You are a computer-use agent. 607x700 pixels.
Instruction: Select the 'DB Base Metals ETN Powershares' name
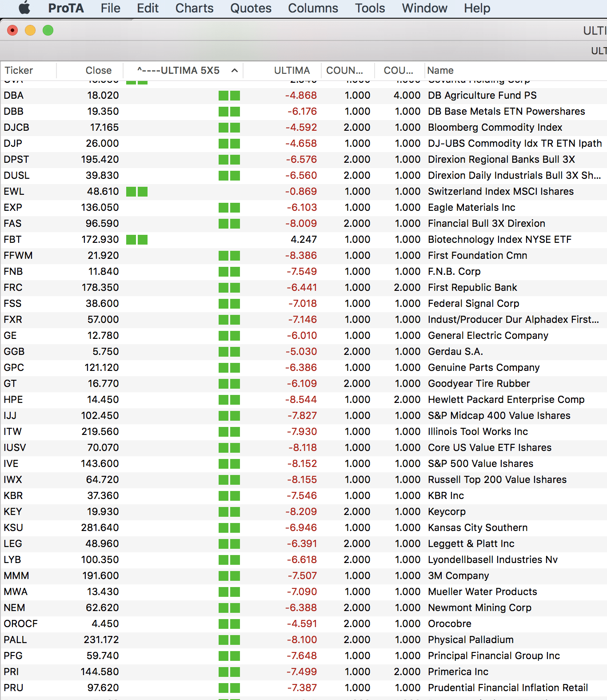click(x=506, y=112)
